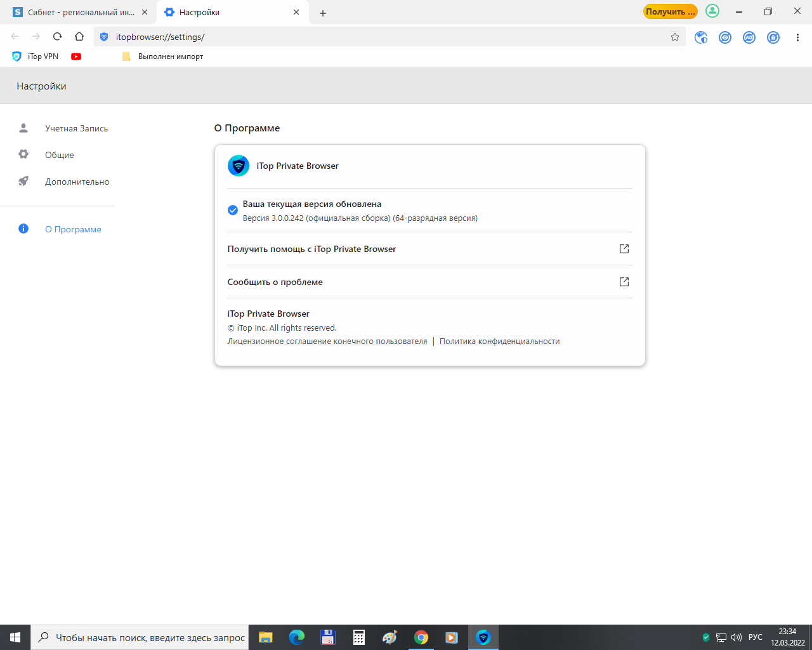Open Google Chrome from taskbar
Viewport: 812px width, 650px height.
click(x=421, y=637)
